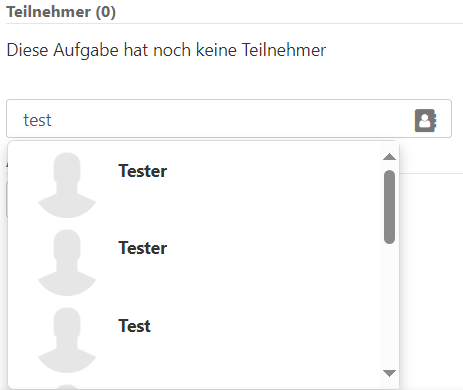463x390 pixels.
Task: Click blank space right of second Tester name
Action: pyautogui.click(x=273, y=248)
